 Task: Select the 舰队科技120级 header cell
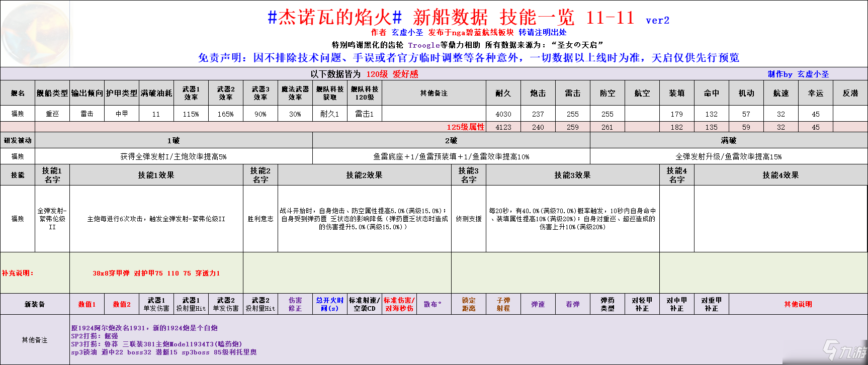365,93
